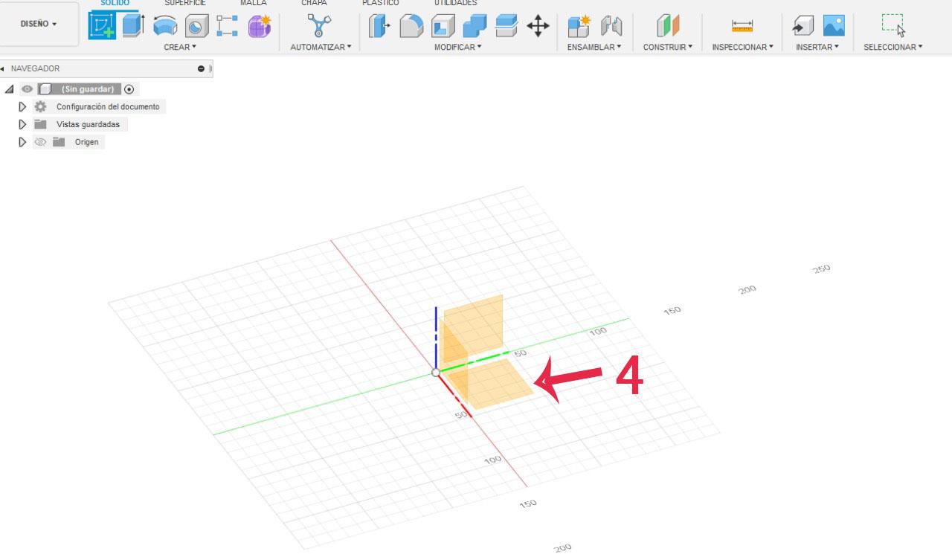The height and width of the screenshot is (560, 952).
Task: Click the folder icon beside Vistas guardadas
Action: point(40,124)
